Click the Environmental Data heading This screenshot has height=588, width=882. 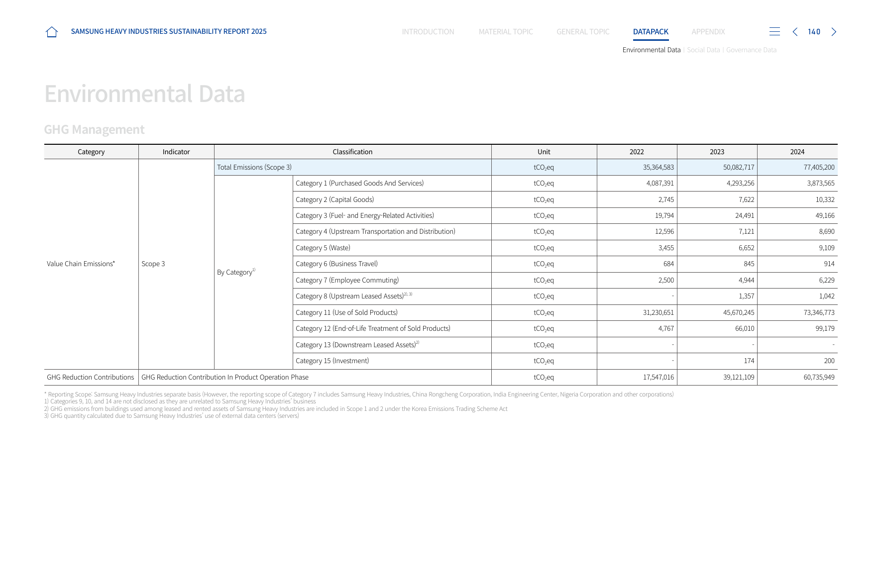tap(144, 94)
